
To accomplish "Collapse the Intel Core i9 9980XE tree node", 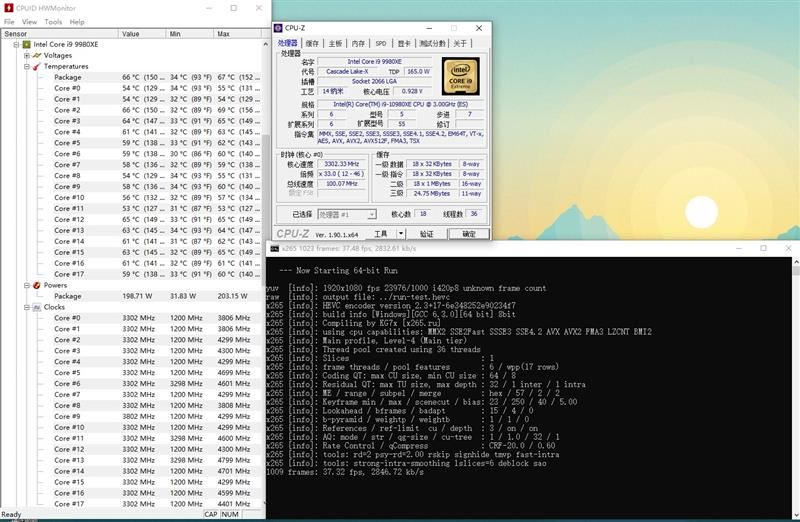I will click(x=16, y=44).
